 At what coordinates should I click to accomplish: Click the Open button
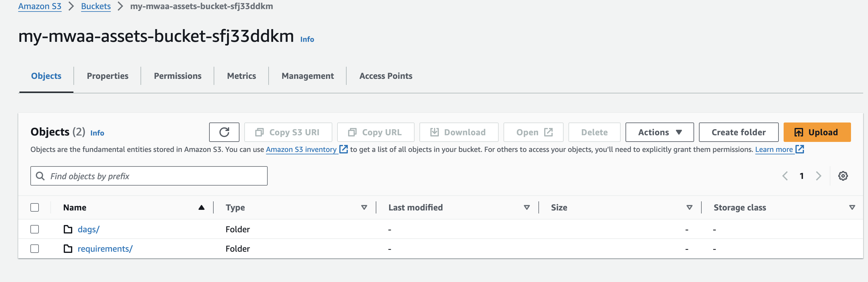534,132
